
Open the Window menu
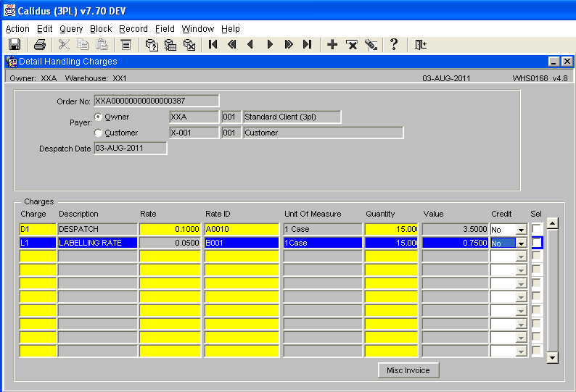click(x=197, y=29)
